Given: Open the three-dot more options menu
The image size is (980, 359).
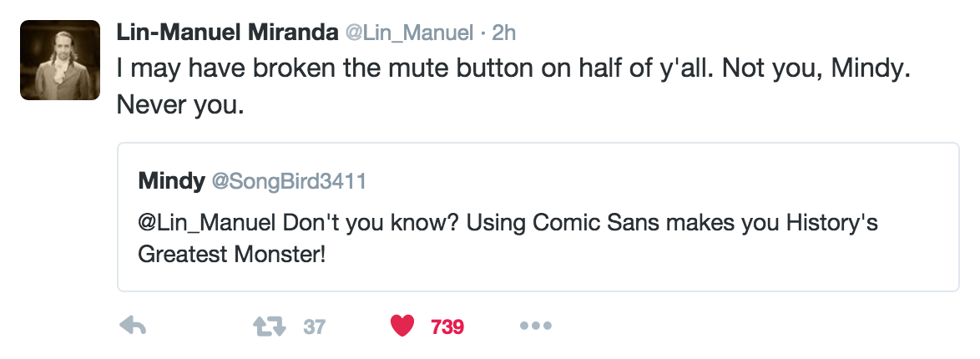Looking at the screenshot, I should click(x=535, y=326).
